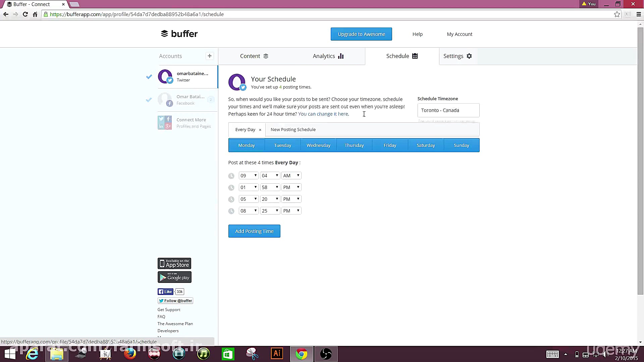Open the App Store badge
644x362 pixels.
[174, 263]
